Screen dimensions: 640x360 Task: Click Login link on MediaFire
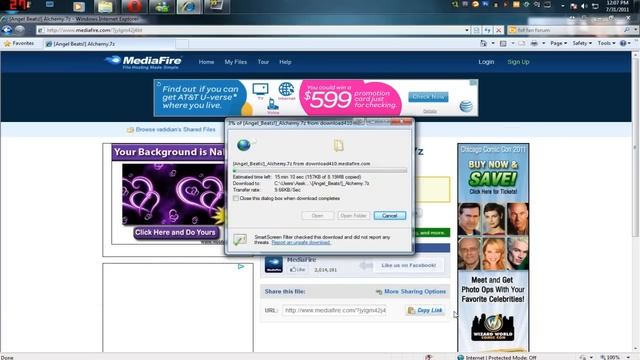(486, 62)
